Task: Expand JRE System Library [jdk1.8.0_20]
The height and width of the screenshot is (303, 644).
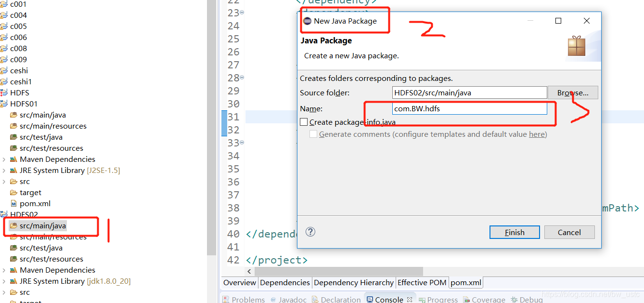Action: pyautogui.click(x=4, y=281)
